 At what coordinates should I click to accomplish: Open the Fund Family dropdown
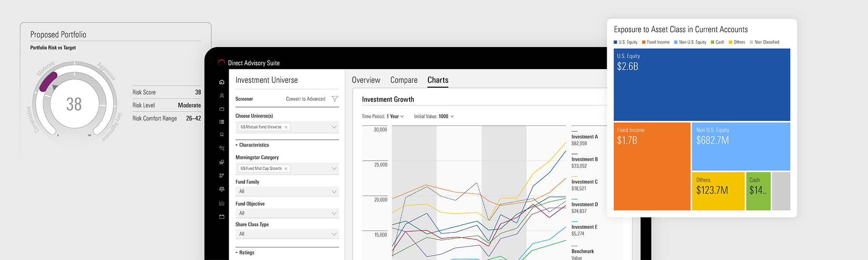point(287,191)
